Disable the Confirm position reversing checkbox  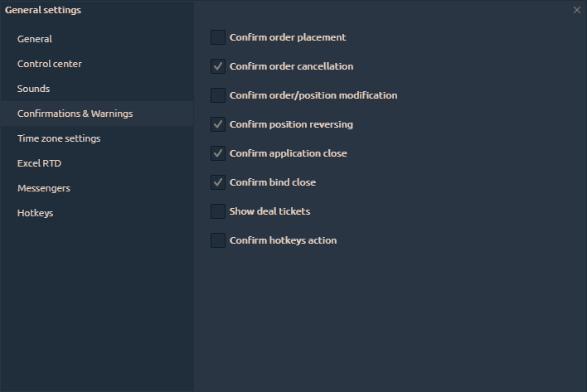(218, 124)
